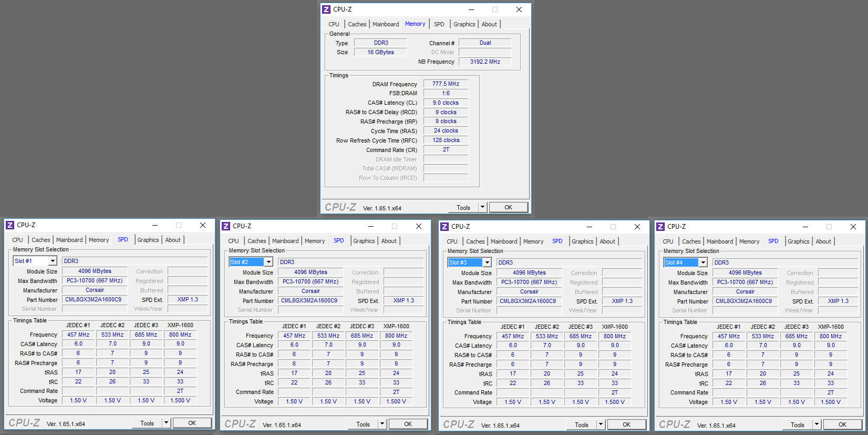868x435 pixels.
Task: Expand the Tools arrow in the Slot #1 window
Action: click(x=166, y=423)
